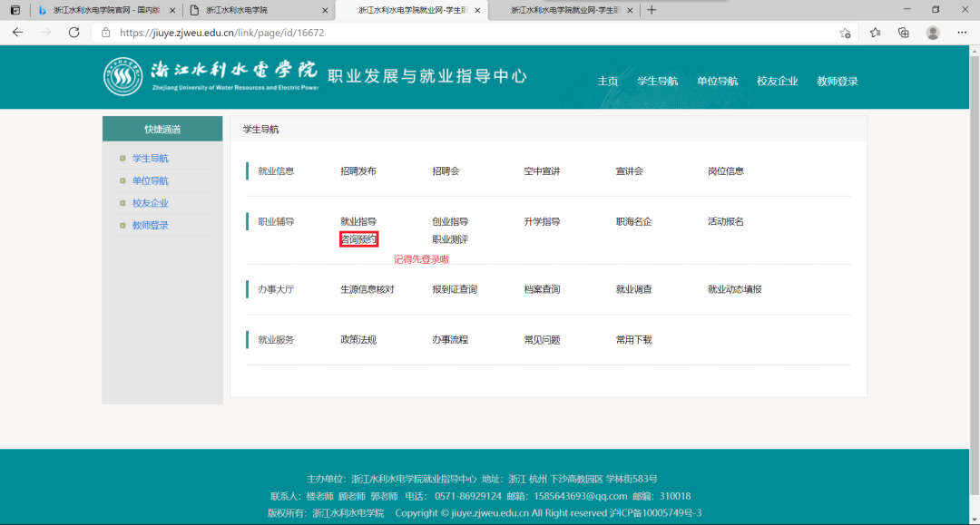Close the second 浙江水利水电学院 tab
Viewport: 980px width, 525px height.
(325, 10)
